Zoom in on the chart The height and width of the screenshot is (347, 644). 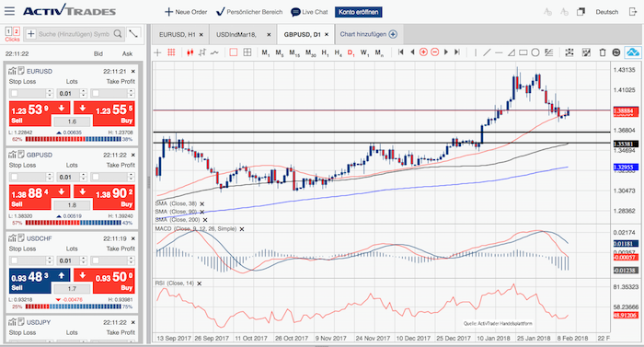click(423, 52)
